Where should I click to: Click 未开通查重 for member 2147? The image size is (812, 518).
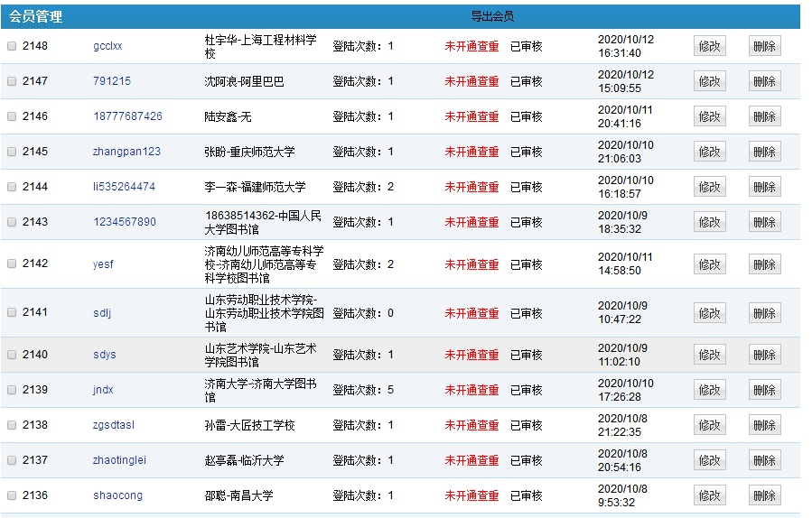pyautogui.click(x=471, y=81)
